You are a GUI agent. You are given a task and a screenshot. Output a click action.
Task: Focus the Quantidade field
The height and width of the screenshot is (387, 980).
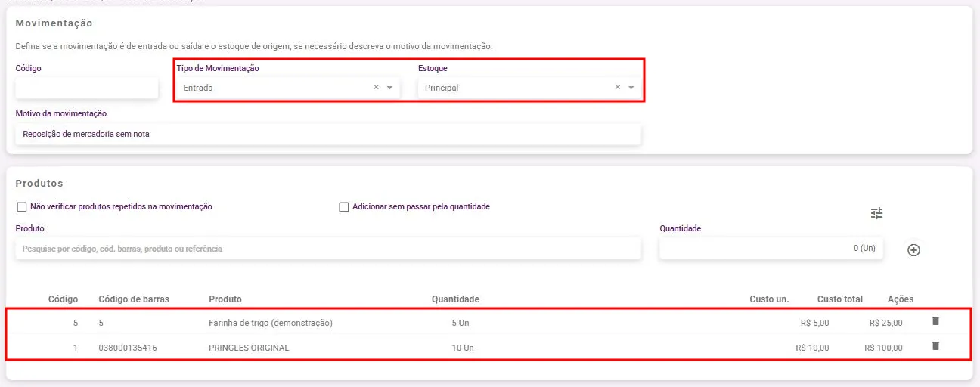pyautogui.click(x=771, y=249)
